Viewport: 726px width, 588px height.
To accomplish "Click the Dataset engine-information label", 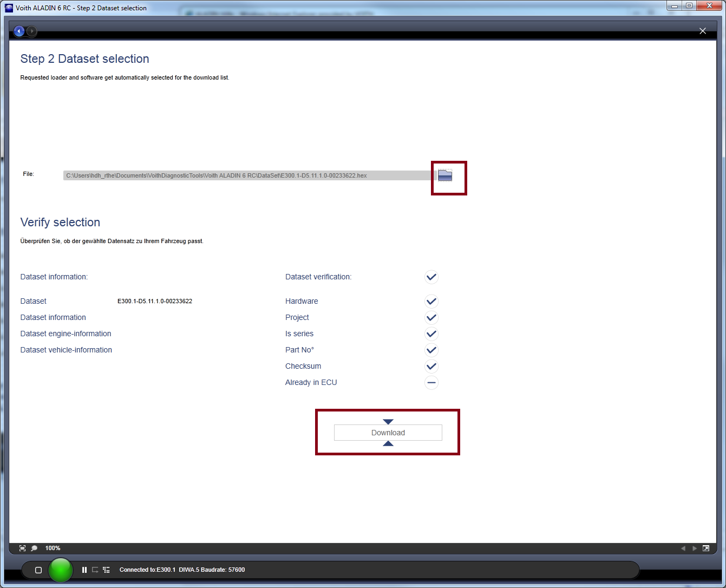I will click(x=66, y=334).
